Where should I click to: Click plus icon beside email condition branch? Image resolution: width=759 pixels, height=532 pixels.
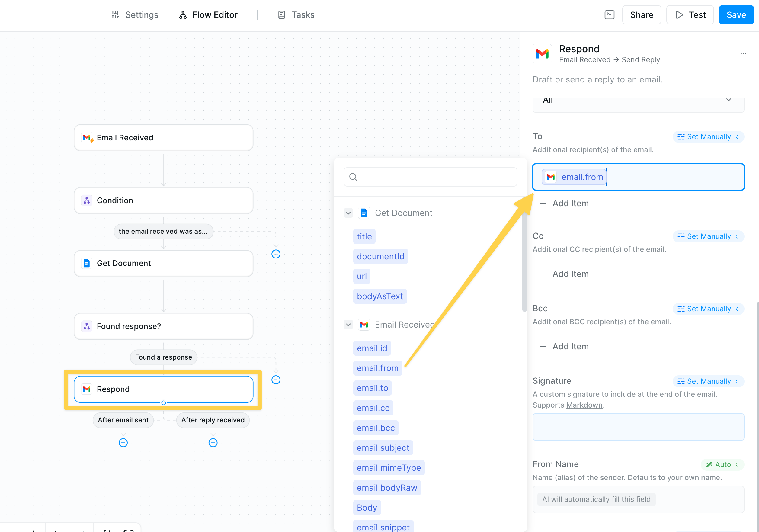click(276, 254)
